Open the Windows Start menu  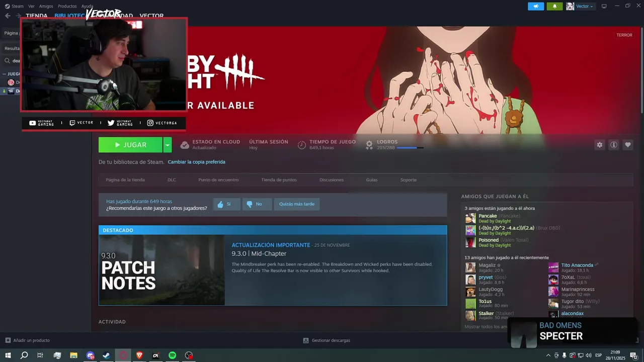(8, 355)
